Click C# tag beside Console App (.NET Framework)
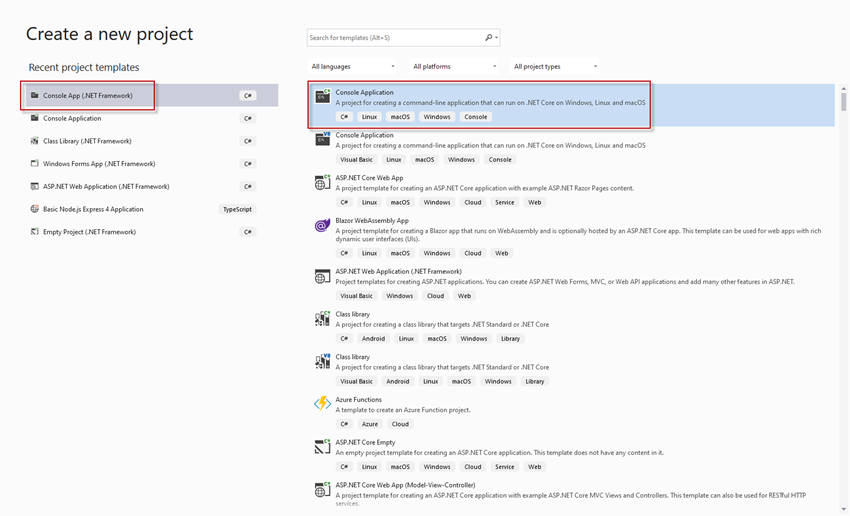 pos(248,95)
